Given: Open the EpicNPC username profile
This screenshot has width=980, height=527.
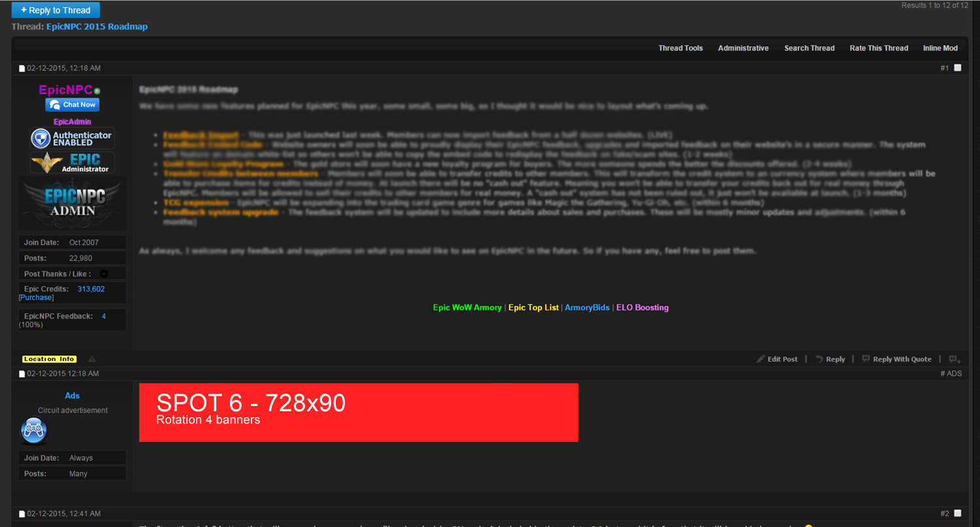Looking at the screenshot, I should tap(65, 90).
